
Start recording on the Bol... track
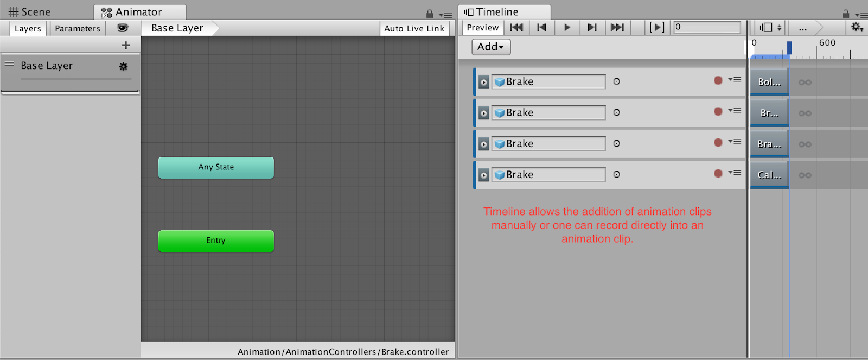(x=718, y=80)
